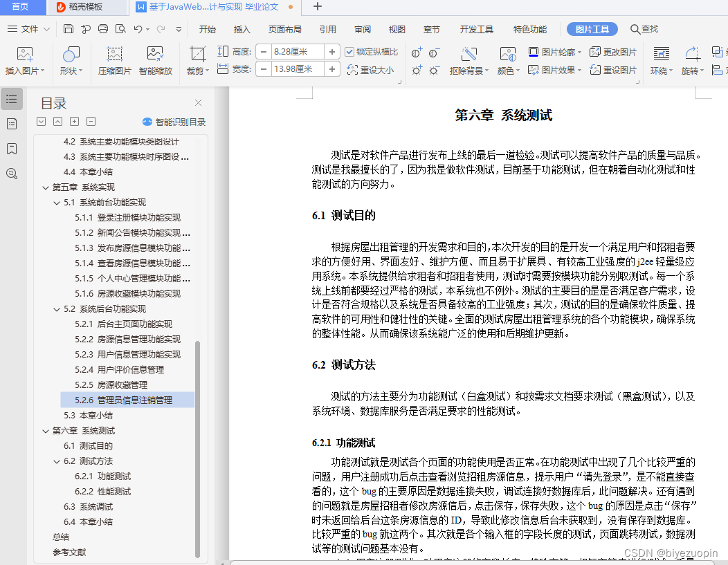Viewport: 728px width, 565px height.
Task: Open the Color (颜色) picture tool
Action: 508,61
